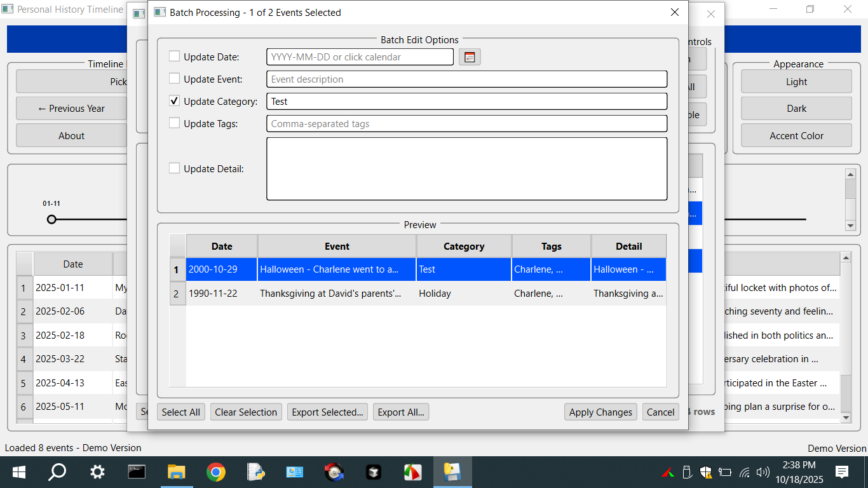Open the Command Prompt taskbar icon
Screen dimensions: 868x488
(x=137, y=472)
